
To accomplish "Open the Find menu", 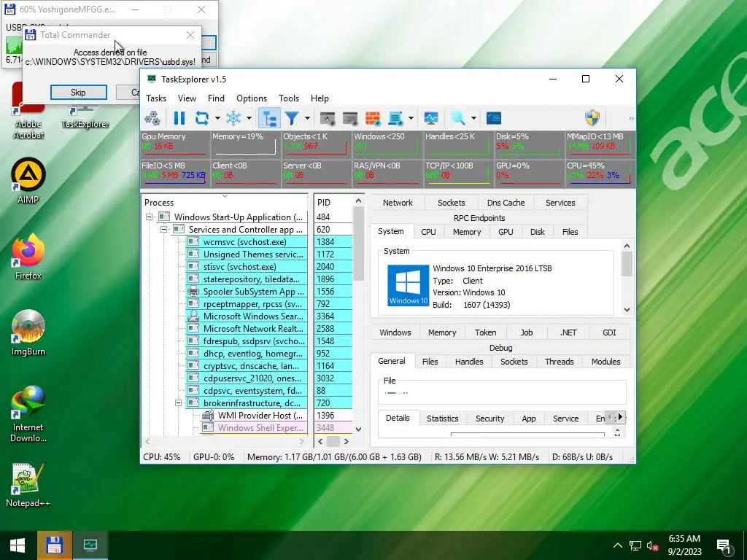I will (216, 98).
